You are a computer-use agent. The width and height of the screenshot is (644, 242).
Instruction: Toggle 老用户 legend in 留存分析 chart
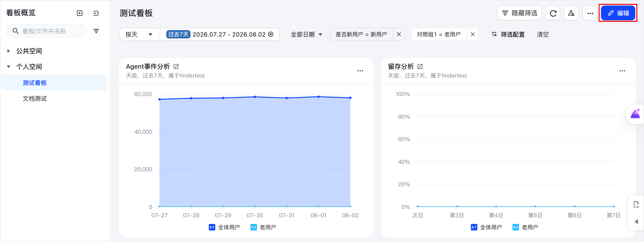(x=525, y=227)
